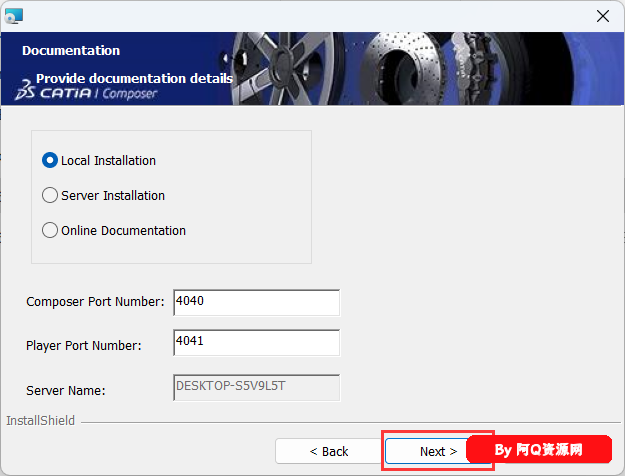Click the installer icon in the title bar

pos(14,16)
